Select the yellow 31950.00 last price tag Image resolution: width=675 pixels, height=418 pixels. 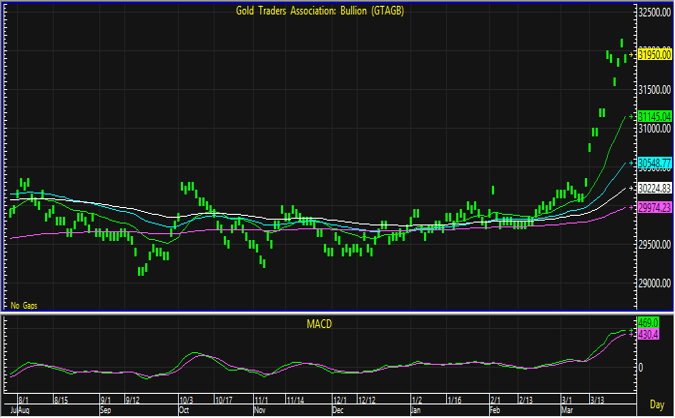(652, 55)
